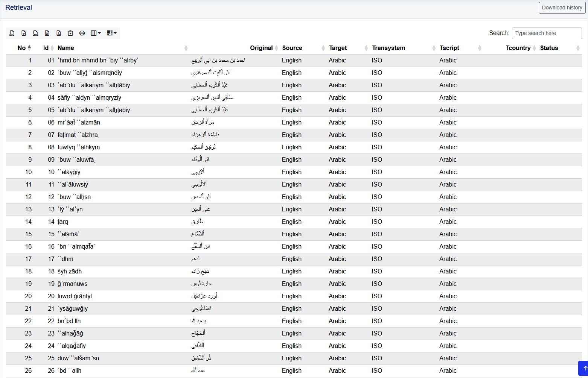The width and height of the screenshot is (588, 378).
Task: Select name 'ǧʾrmānuws' in row 19
Action: coord(73,284)
